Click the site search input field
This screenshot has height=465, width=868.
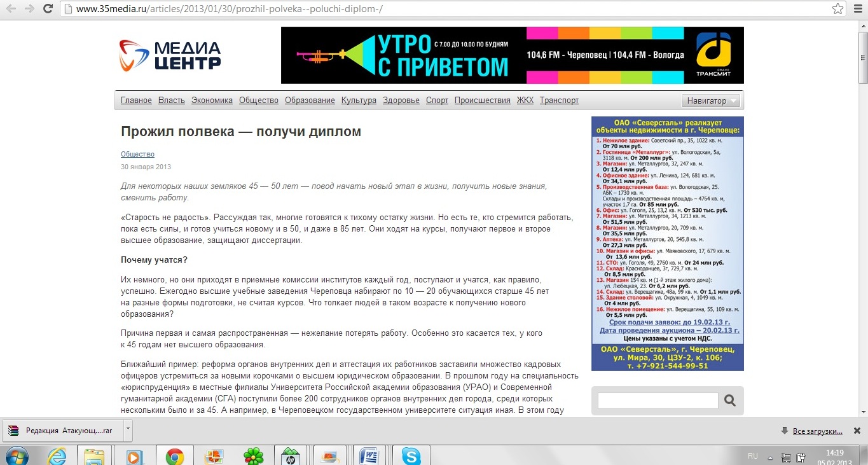click(x=658, y=401)
